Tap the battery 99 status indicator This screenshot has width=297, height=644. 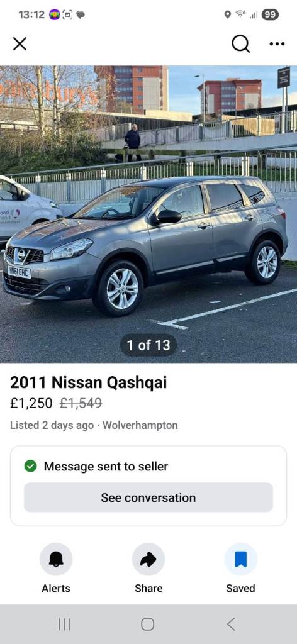pyautogui.click(x=271, y=15)
